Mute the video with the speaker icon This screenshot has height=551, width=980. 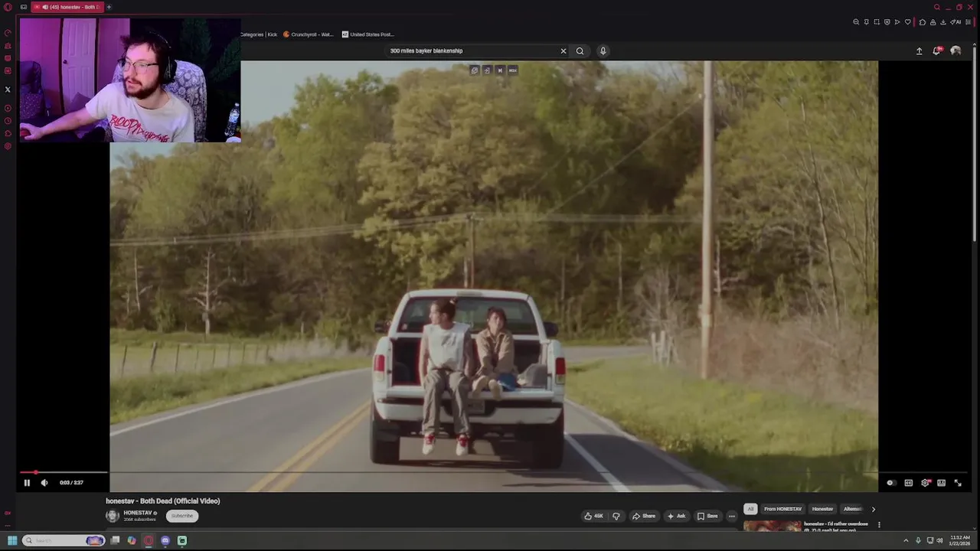(x=44, y=483)
